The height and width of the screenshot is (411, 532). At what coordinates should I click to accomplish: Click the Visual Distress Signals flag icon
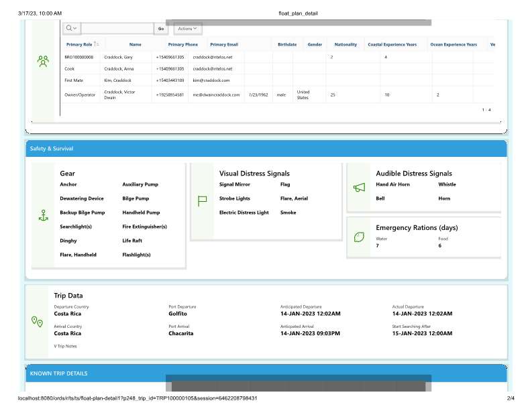[203, 199]
